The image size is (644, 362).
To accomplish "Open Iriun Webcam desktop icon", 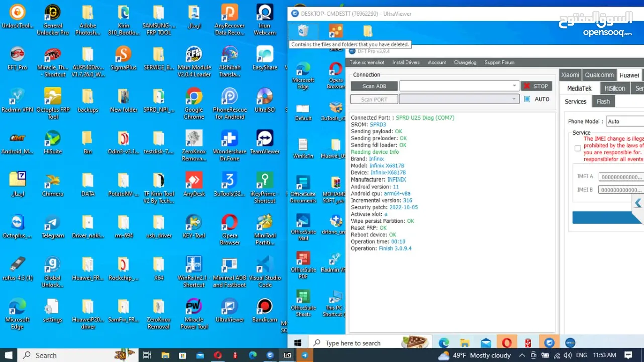I will coord(265,20).
